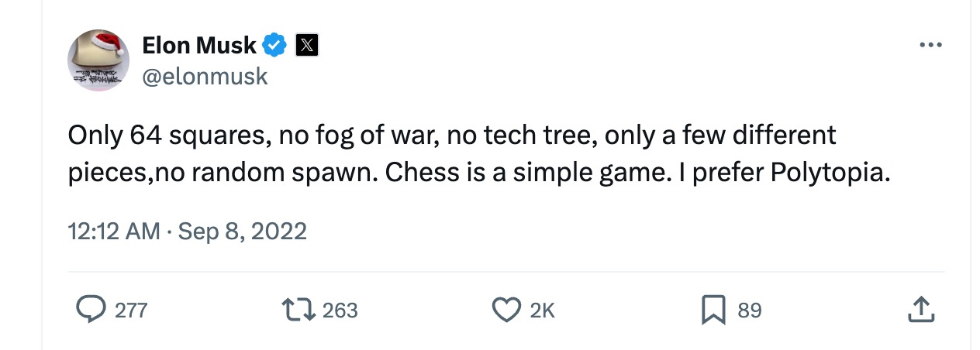Open the three-dot more options menu
The width and height of the screenshot is (980, 350).
[930, 46]
